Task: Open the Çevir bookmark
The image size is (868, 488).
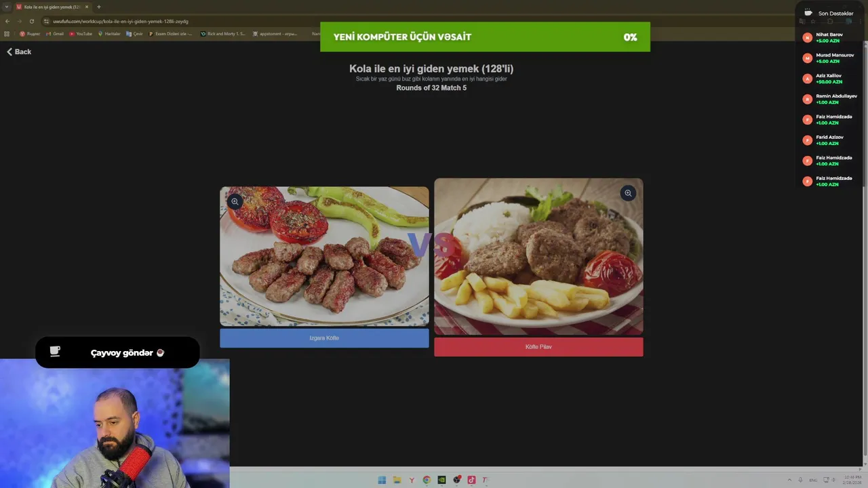Action: tap(134, 33)
